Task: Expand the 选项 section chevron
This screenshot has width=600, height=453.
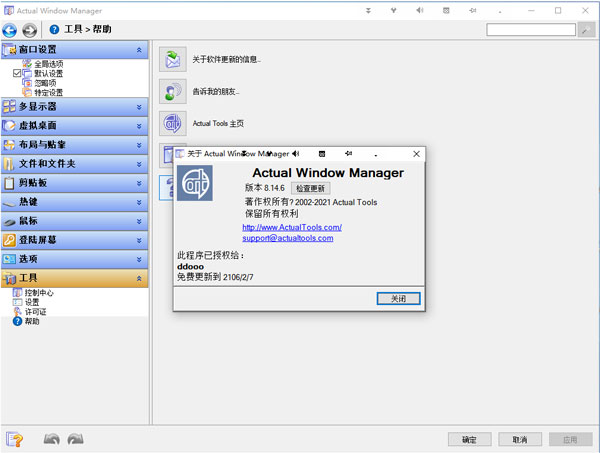Action: tap(139, 259)
